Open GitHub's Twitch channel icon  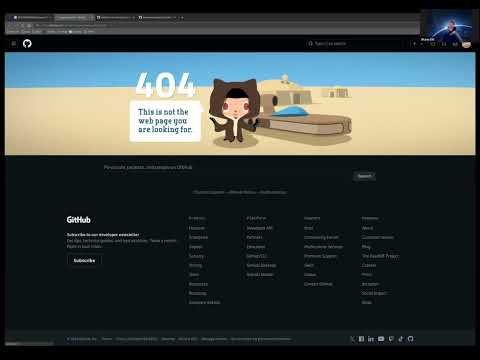[x=391, y=339]
